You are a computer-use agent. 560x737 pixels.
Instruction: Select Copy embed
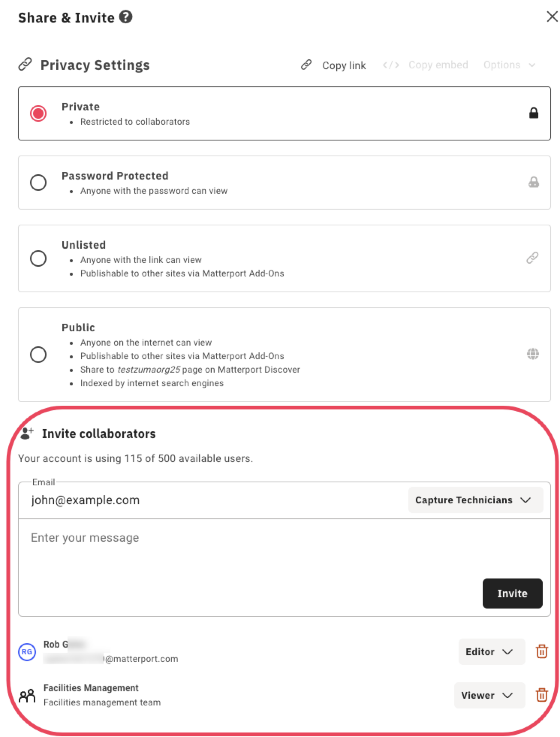click(x=438, y=65)
